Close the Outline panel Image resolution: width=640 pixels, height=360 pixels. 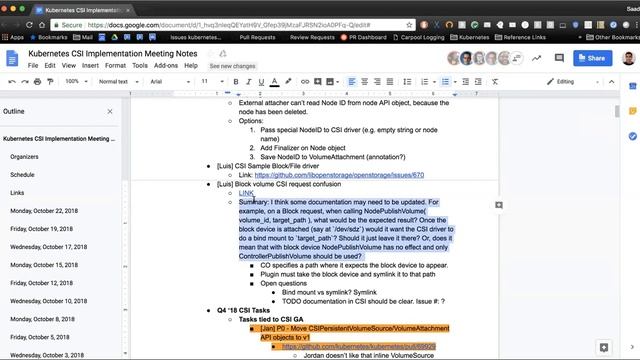[x=110, y=111]
